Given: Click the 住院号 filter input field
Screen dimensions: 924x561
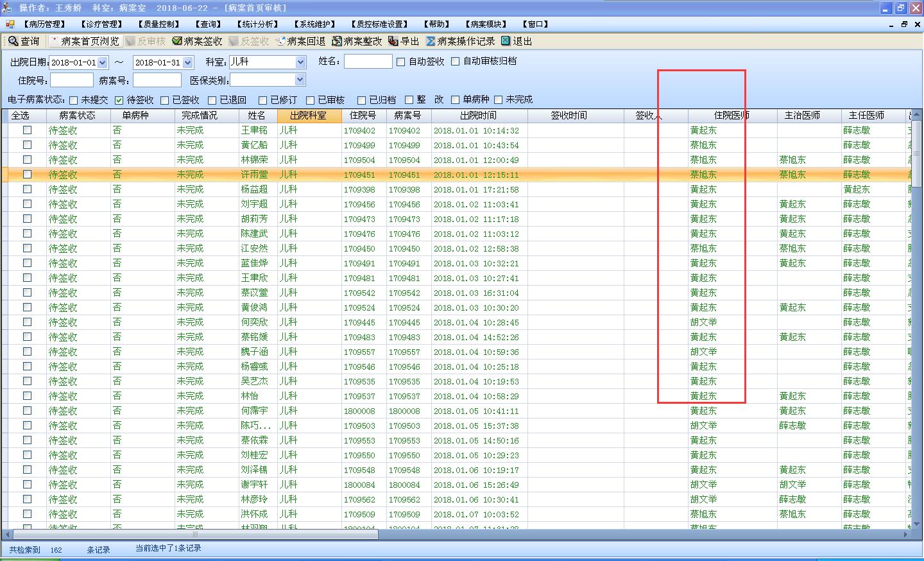Looking at the screenshot, I should tap(72, 80).
